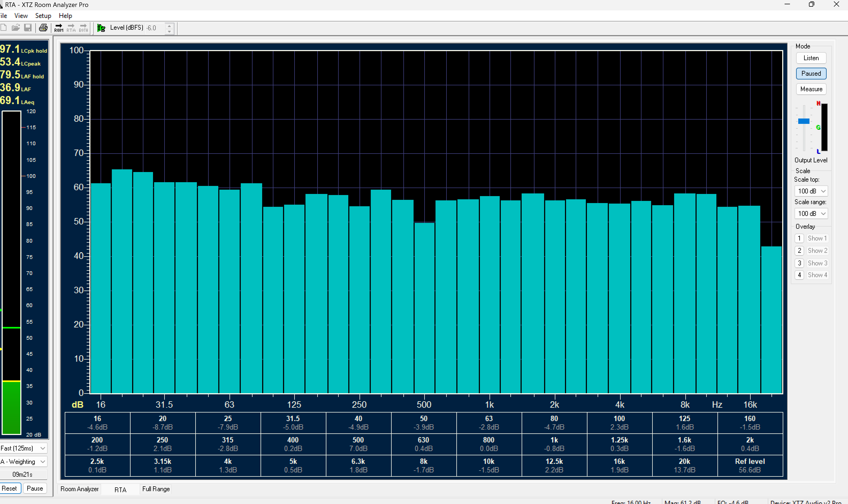Click the Measure mode button

click(811, 89)
